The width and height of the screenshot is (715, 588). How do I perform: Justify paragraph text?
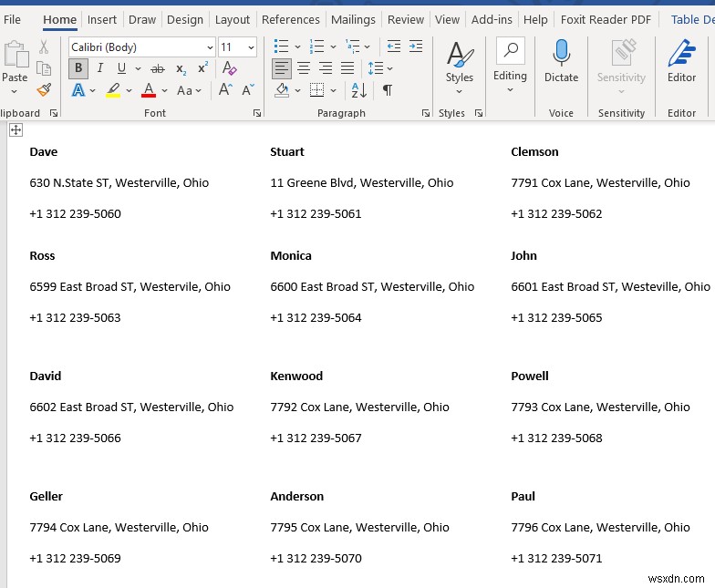pyautogui.click(x=347, y=68)
